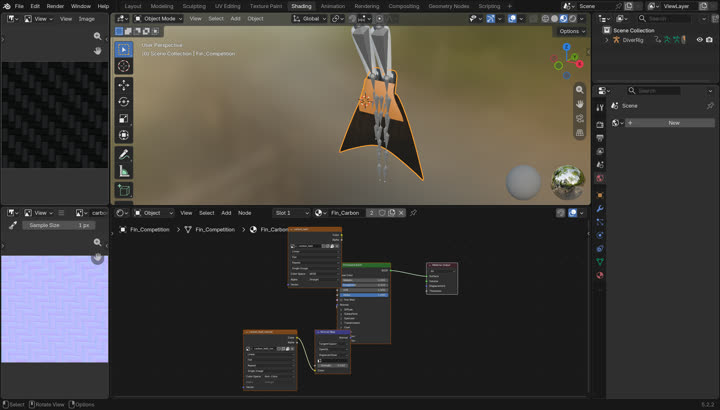The height and width of the screenshot is (410, 720).
Task: Toggle the camera view icon in viewport
Action: pyautogui.click(x=580, y=118)
